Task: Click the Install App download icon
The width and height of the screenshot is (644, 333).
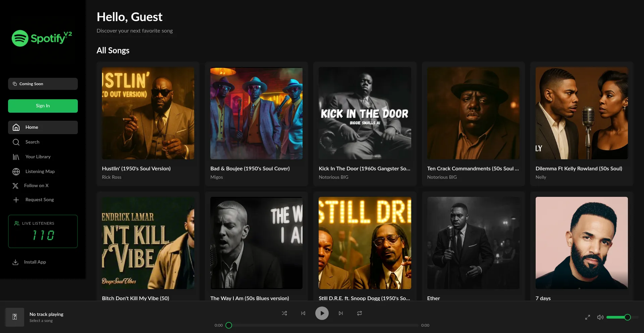Action: click(x=15, y=262)
